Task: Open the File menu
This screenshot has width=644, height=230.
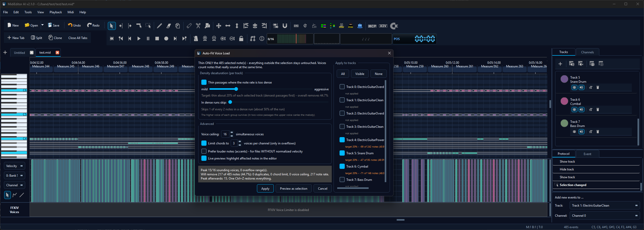Action: (5, 12)
